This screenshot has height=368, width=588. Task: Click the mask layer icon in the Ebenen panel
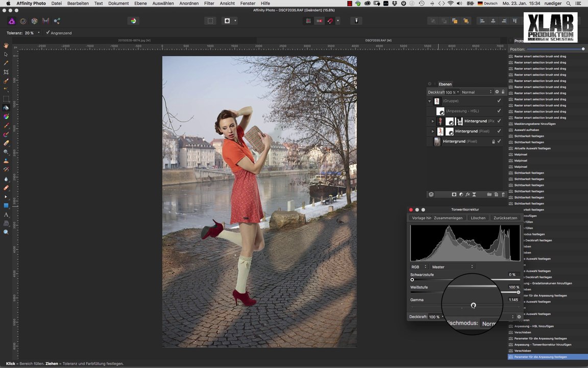tap(454, 195)
